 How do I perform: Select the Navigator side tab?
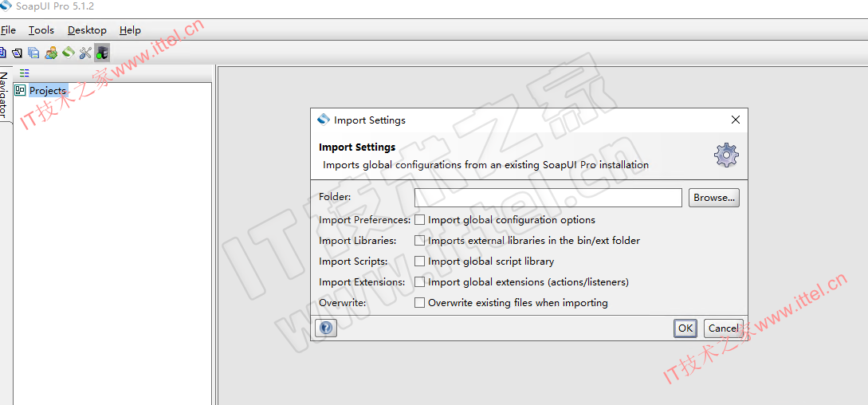tap(5, 96)
